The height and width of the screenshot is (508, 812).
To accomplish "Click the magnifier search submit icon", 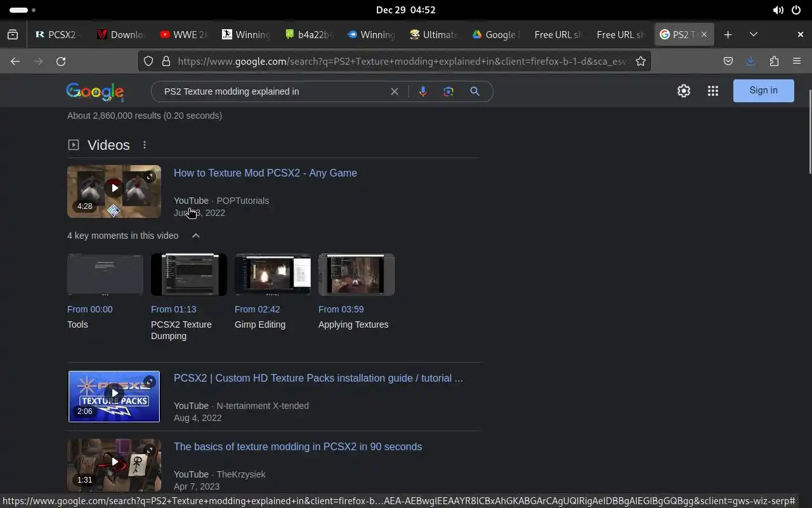I will [x=475, y=91].
